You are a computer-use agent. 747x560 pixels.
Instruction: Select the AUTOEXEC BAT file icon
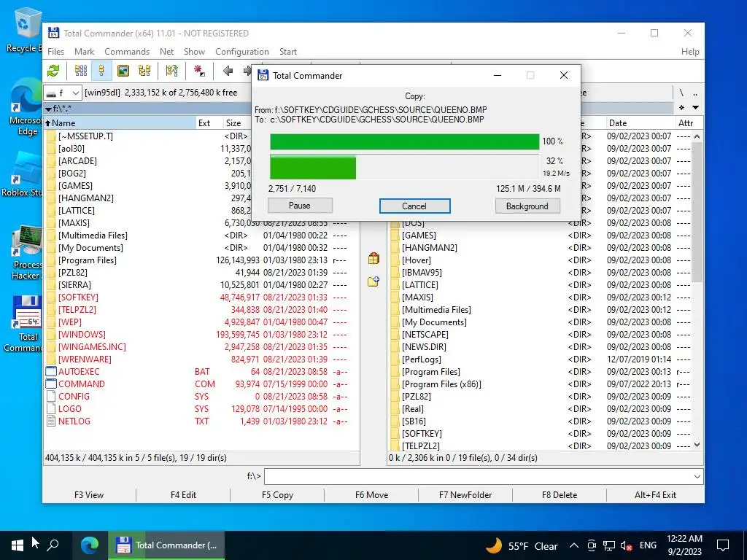click(x=51, y=371)
